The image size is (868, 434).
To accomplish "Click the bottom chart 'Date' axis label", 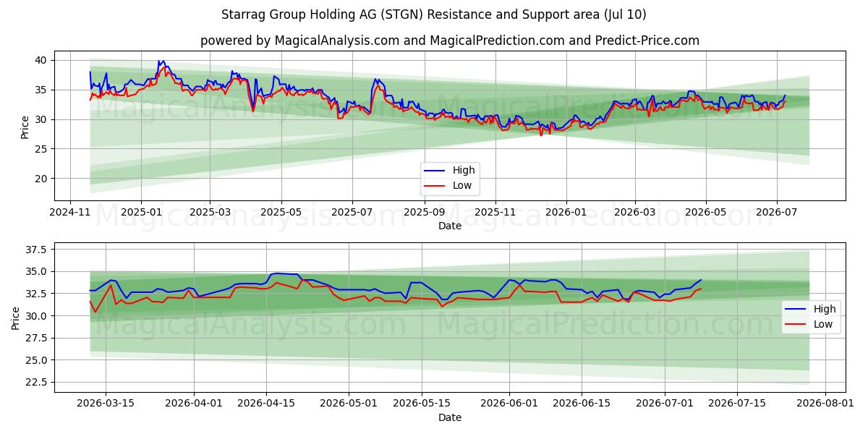I will tap(450, 417).
